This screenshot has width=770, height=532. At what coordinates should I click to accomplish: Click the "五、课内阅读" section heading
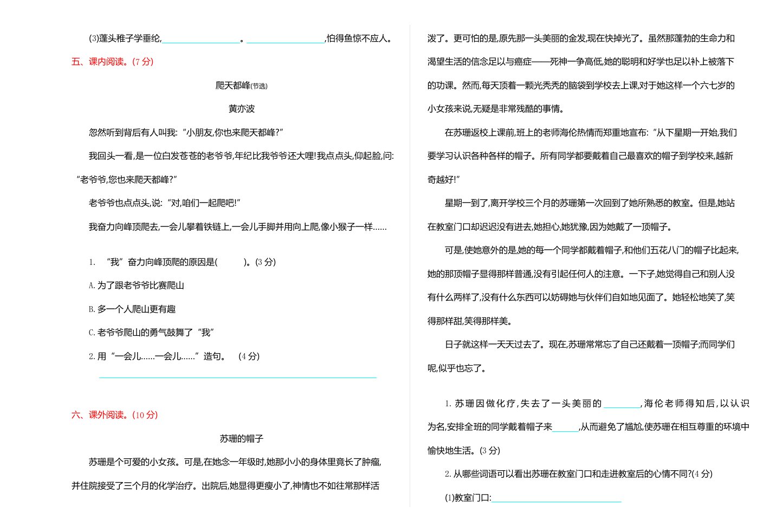[x=112, y=62]
